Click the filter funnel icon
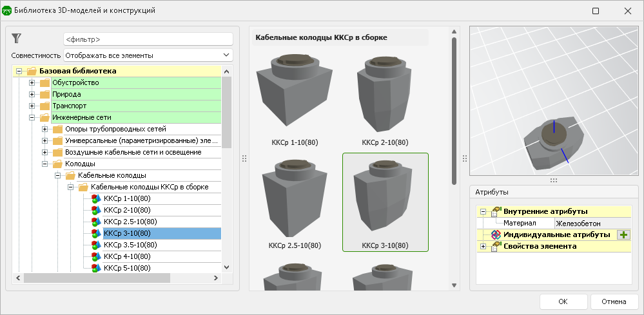 pyautogui.click(x=17, y=39)
